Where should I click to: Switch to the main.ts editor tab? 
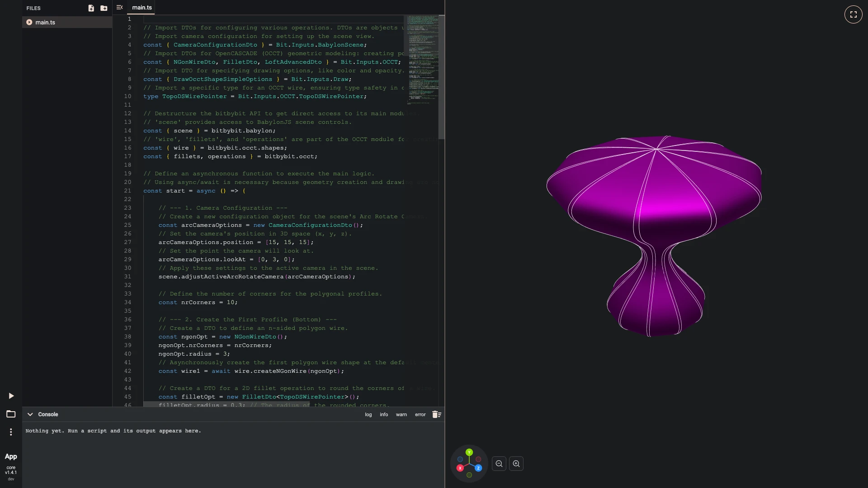coord(142,8)
